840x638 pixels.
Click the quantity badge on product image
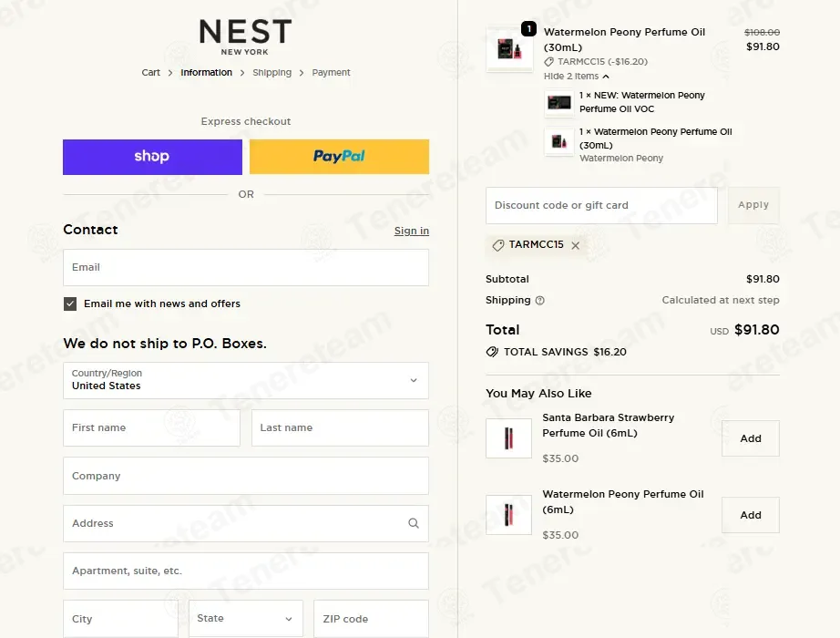tap(528, 28)
